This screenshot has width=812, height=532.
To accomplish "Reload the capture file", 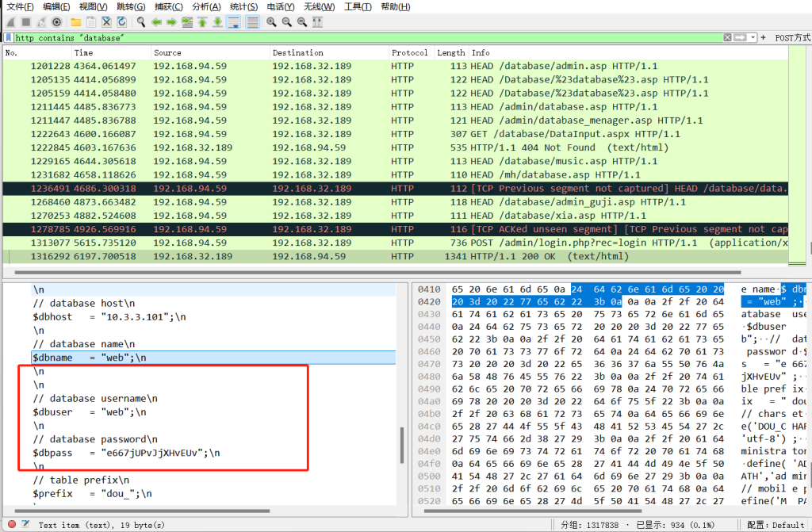I will 121,22.
